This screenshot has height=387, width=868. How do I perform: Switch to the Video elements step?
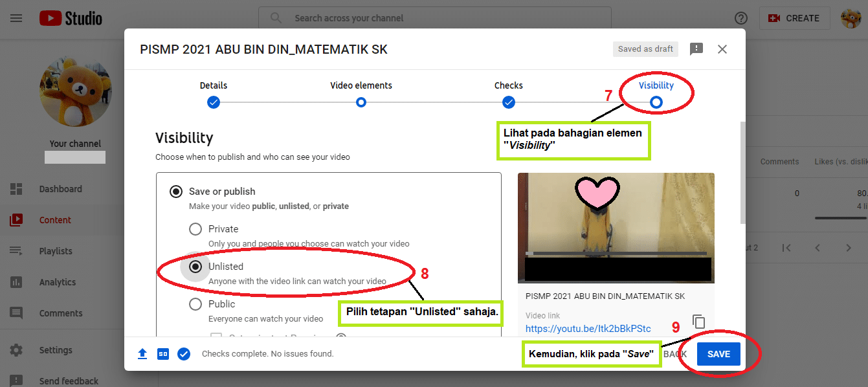[x=361, y=102]
